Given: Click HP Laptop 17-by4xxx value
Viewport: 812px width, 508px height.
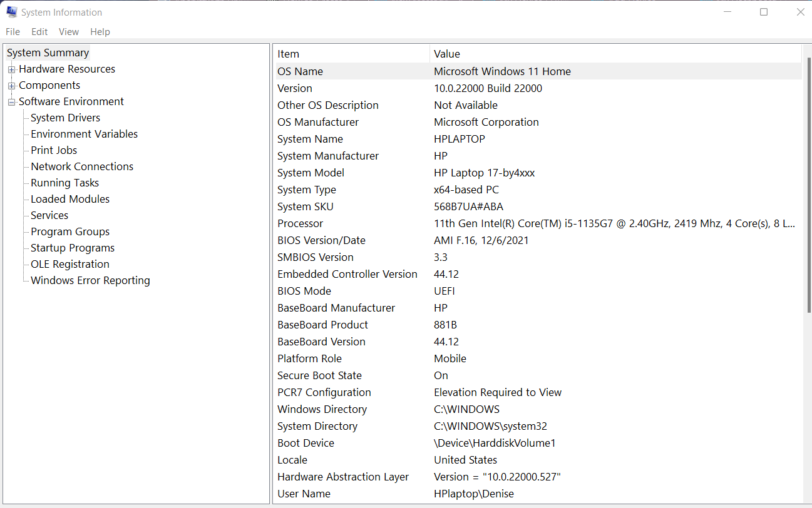Looking at the screenshot, I should pyautogui.click(x=485, y=173).
